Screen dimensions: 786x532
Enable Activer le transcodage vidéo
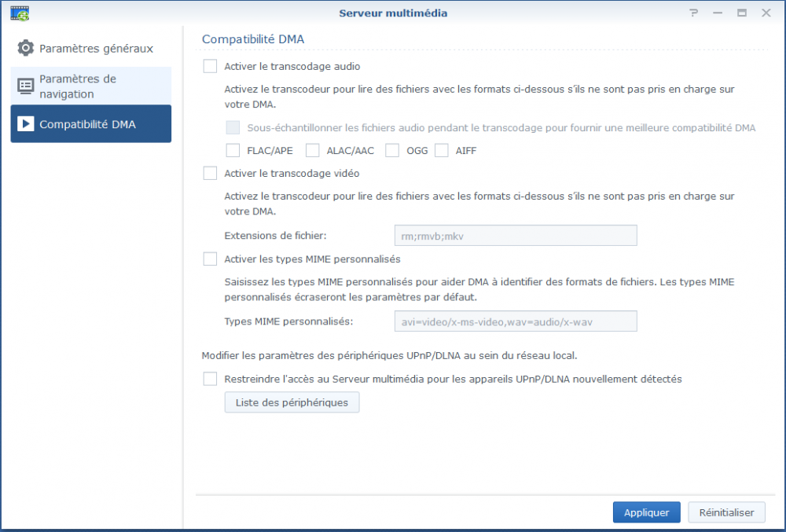(x=210, y=173)
